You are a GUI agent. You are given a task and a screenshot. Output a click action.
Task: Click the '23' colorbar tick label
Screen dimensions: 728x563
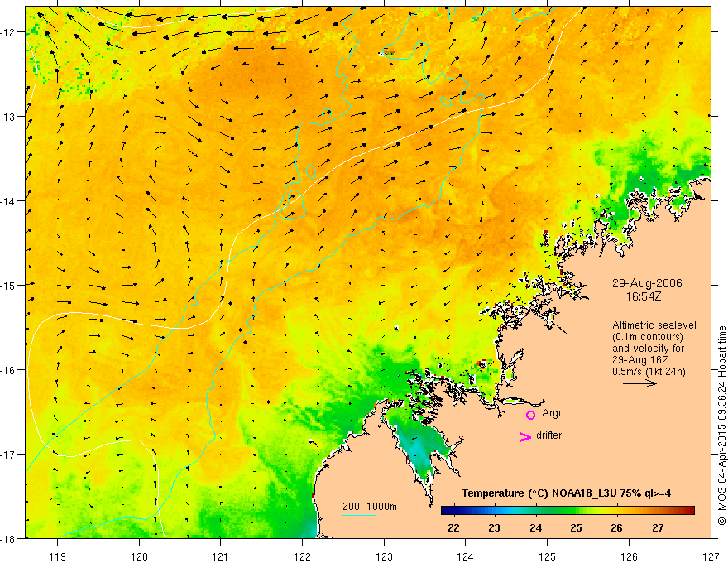click(x=494, y=527)
